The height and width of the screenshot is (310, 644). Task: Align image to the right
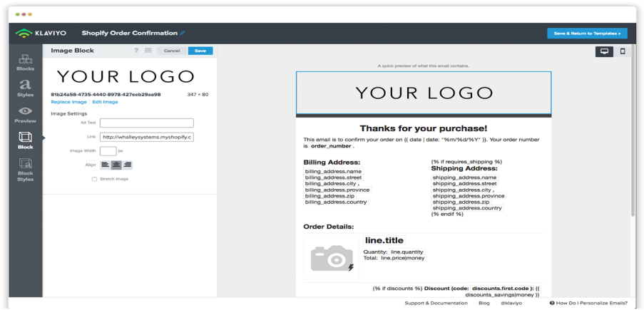tap(128, 165)
